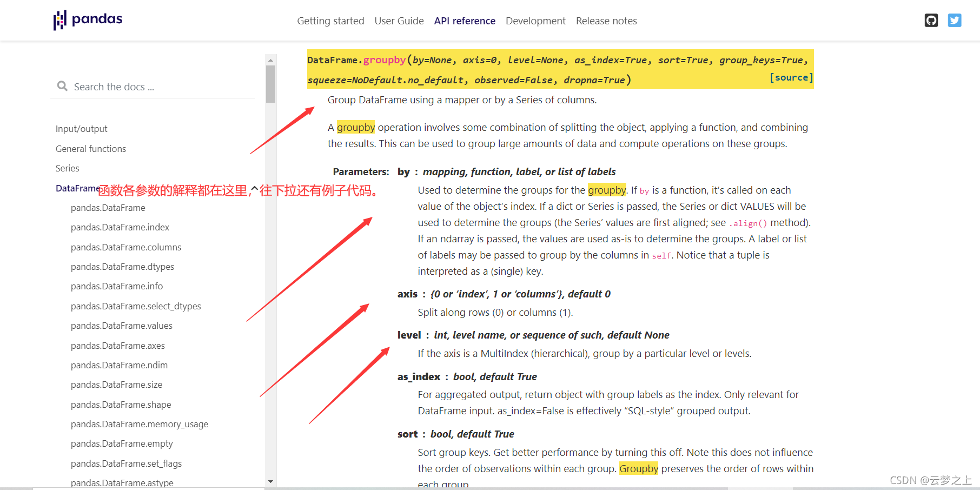Click the 'level' parameter name

click(x=409, y=335)
